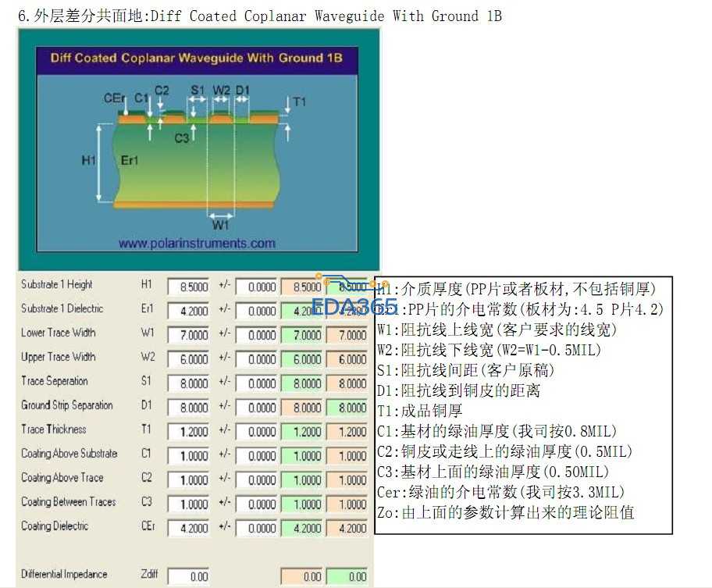Click the Lower Trace Width label
The image size is (712, 588).
58,333
